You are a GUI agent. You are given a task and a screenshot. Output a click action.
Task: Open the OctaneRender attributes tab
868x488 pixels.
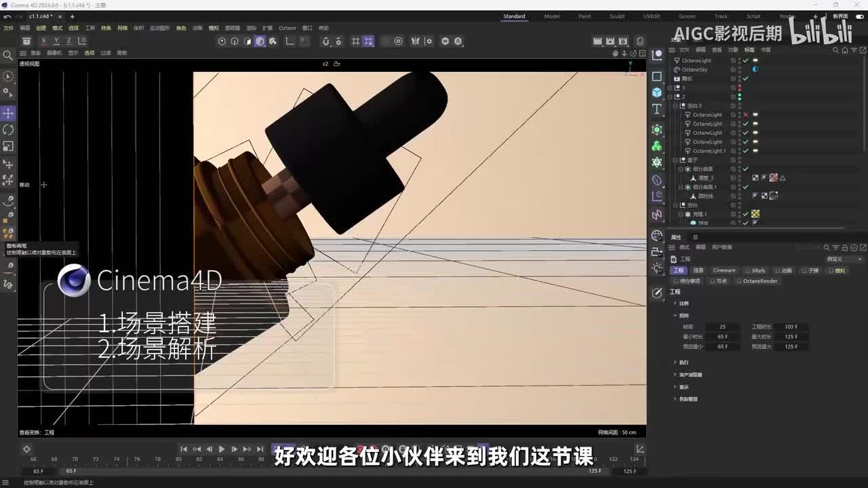point(757,281)
